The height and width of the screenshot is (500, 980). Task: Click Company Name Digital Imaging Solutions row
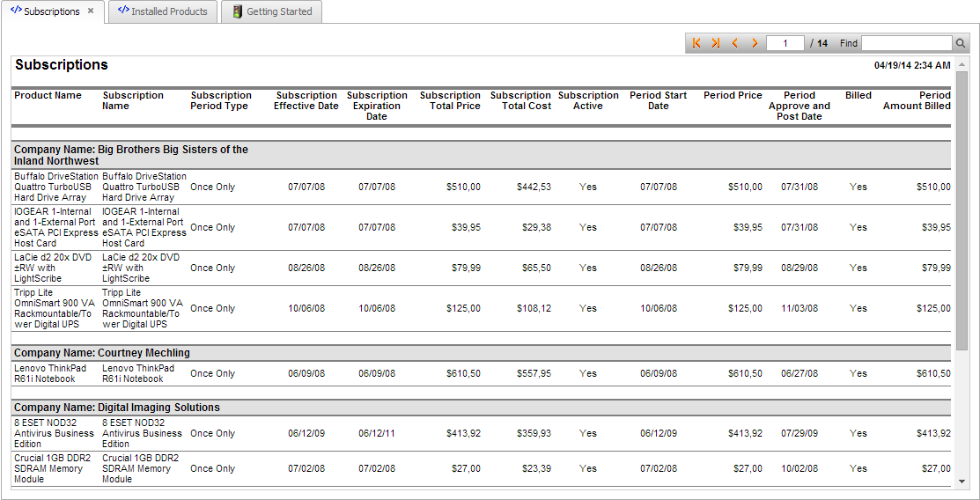pos(117,408)
